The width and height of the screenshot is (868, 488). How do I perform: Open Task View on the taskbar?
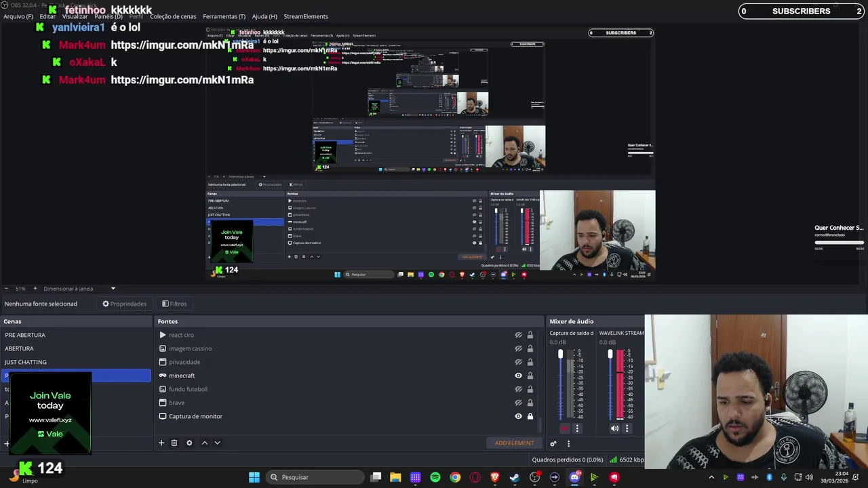point(376,477)
